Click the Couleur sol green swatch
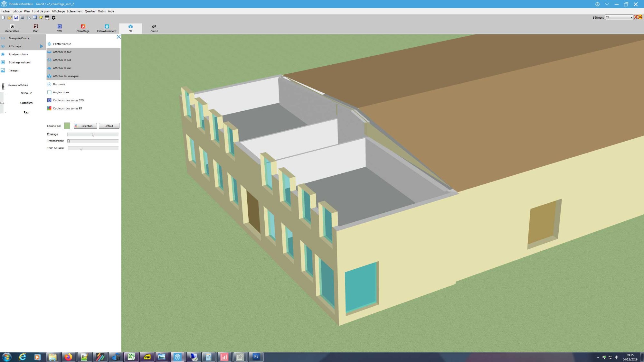 click(67, 126)
